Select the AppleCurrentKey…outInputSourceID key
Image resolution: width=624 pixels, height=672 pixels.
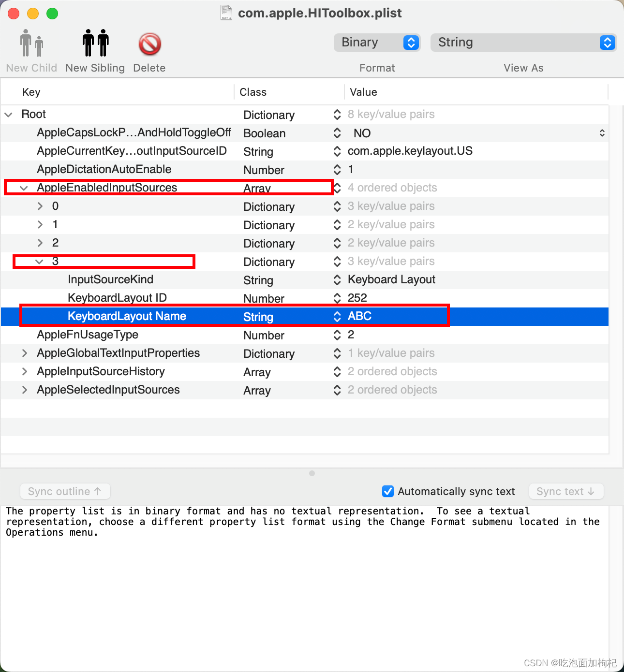click(132, 151)
